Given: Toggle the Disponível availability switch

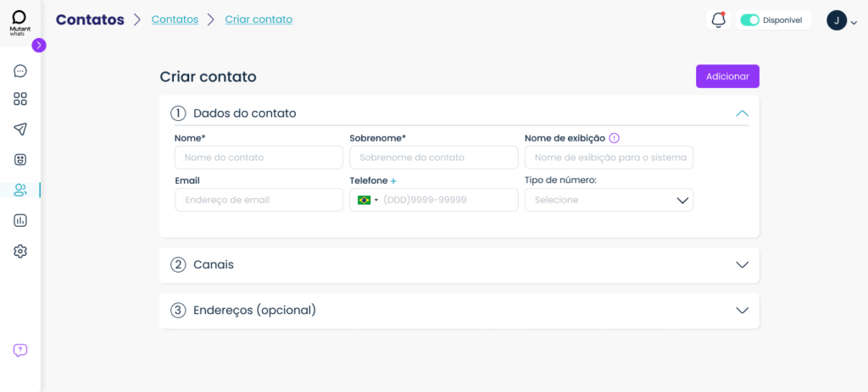Looking at the screenshot, I should [750, 20].
